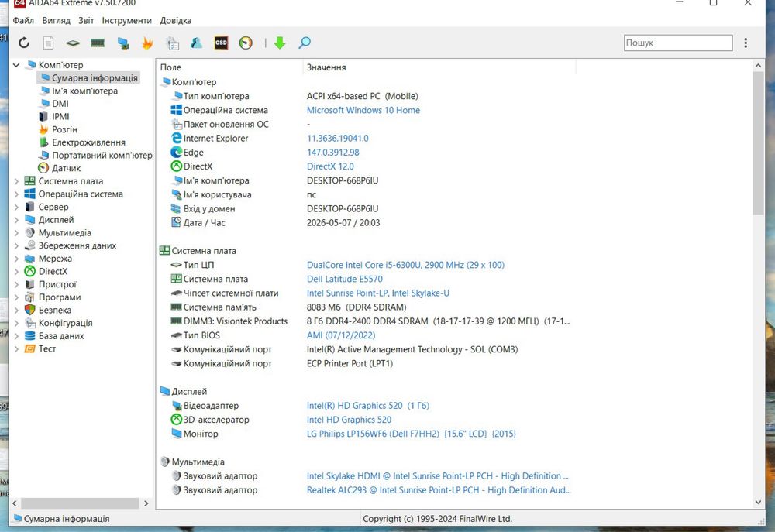Click the 3D-акселератор Xbox icon
775x532 pixels.
(176, 420)
